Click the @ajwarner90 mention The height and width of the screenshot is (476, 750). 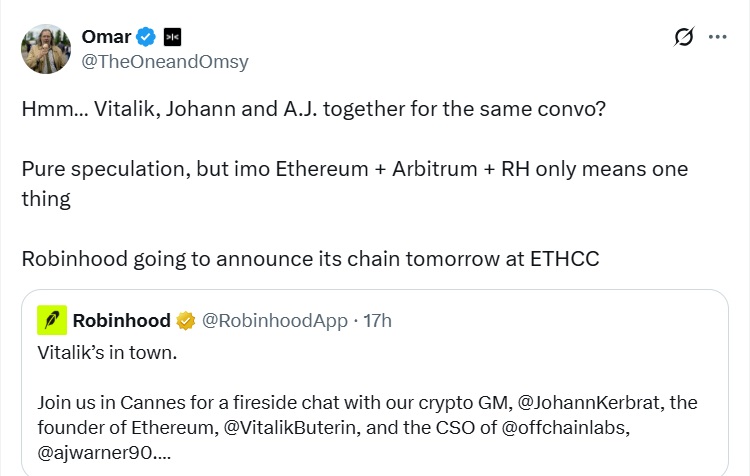(x=95, y=452)
